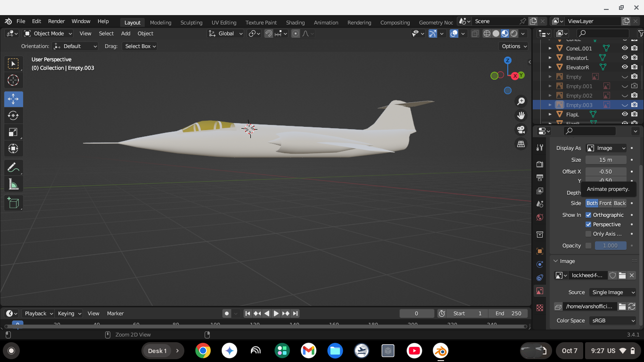This screenshot has width=644, height=362.
Task: Play the animation forward
Action: pos(276,313)
